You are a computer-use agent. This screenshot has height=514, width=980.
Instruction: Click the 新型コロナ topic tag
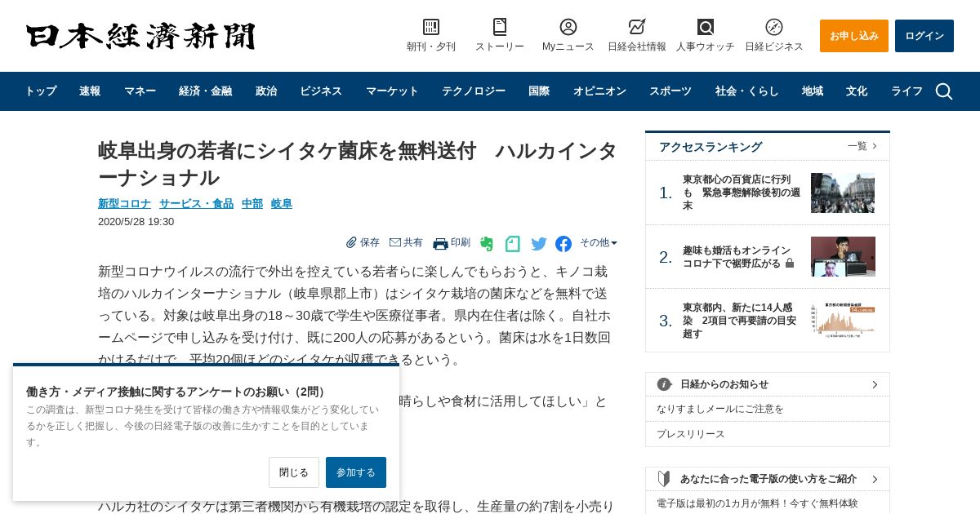(124, 203)
